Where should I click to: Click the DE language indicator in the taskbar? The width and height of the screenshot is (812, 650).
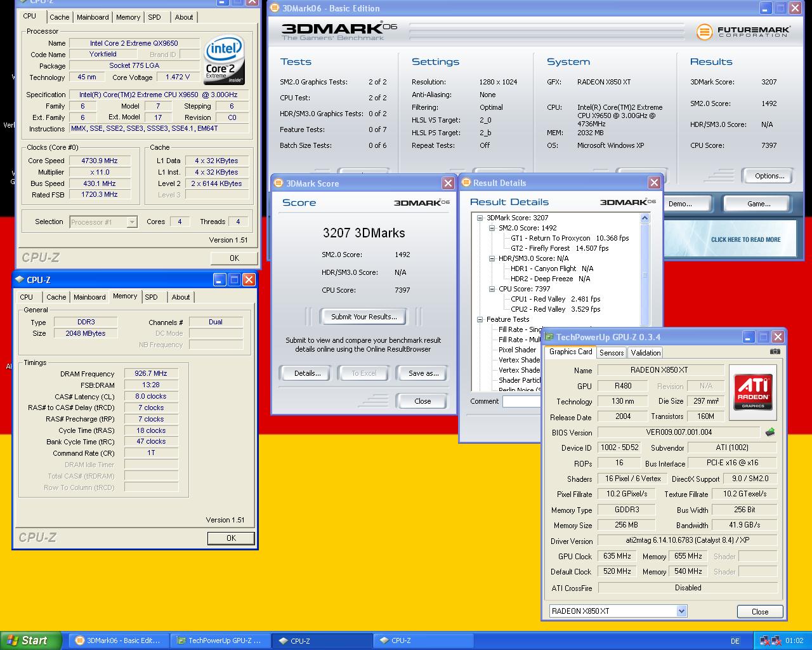click(x=735, y=641)
